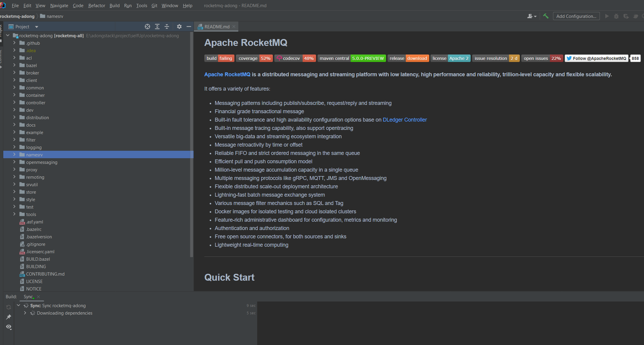This screenshot has height=345, width=644.
Task: Click the rerun sync icon in Build panel
Action: pos(9,307)
